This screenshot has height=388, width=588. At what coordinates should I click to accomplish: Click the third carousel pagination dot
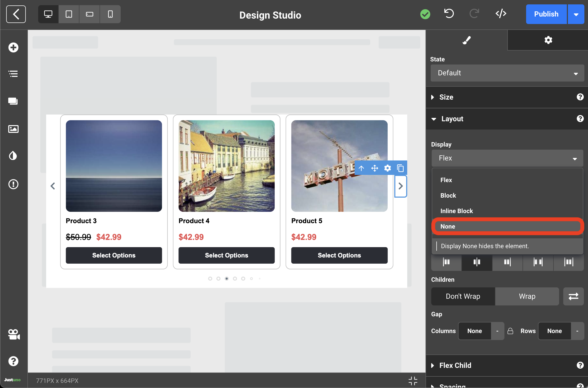click(227, 279)
